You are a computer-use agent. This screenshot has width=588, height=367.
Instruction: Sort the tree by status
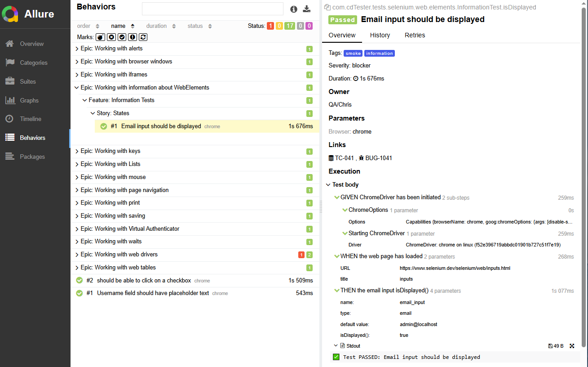tap(199, 26)
